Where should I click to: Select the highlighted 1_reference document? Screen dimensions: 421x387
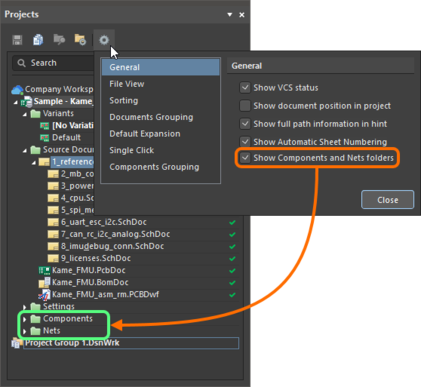(x=72, y=162)
